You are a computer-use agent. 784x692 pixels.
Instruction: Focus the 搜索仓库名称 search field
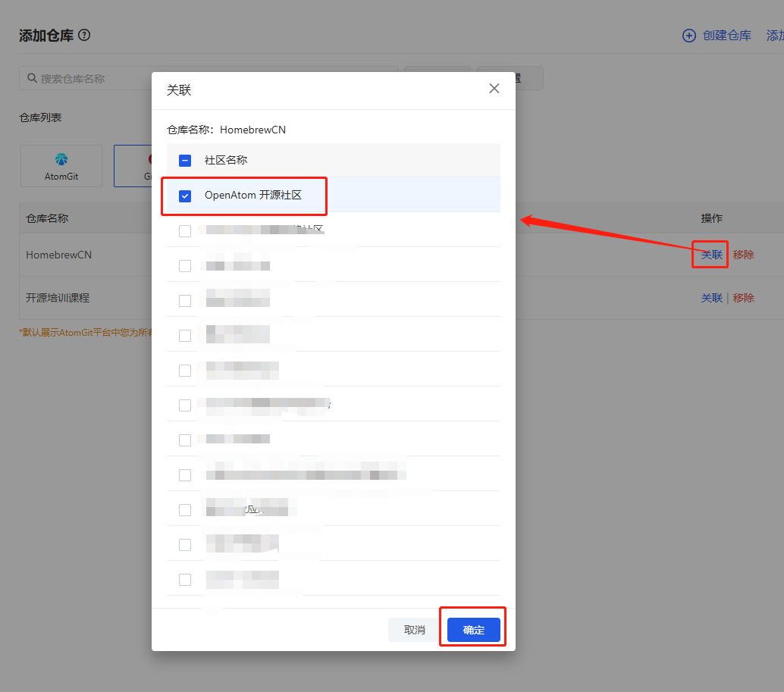pyautogui.click(x=208, y=78)
